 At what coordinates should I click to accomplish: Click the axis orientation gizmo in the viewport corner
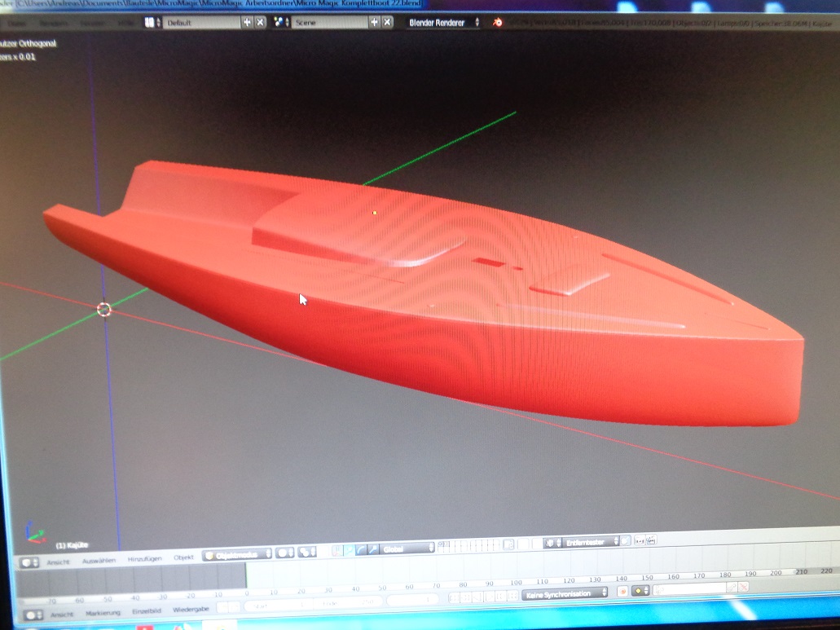35,532
